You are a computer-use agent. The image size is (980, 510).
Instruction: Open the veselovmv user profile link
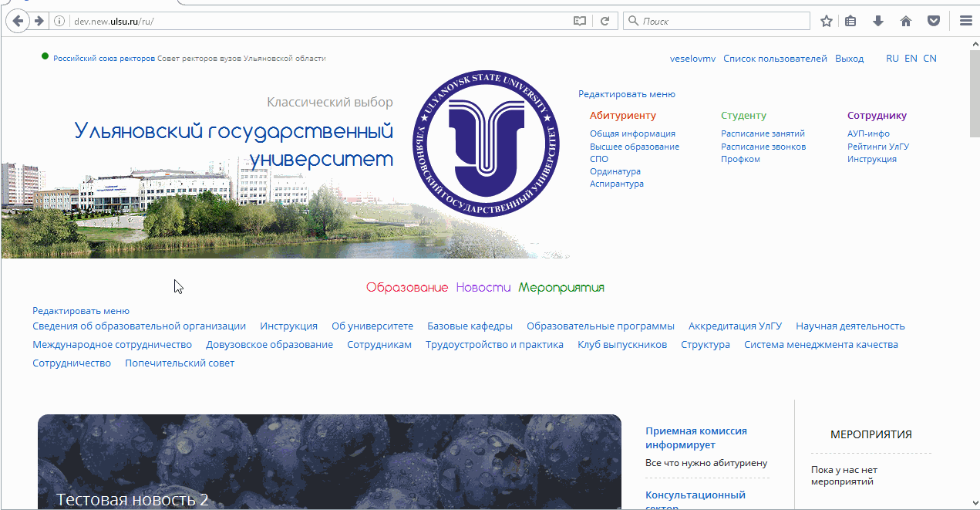[x=692, y=59]
